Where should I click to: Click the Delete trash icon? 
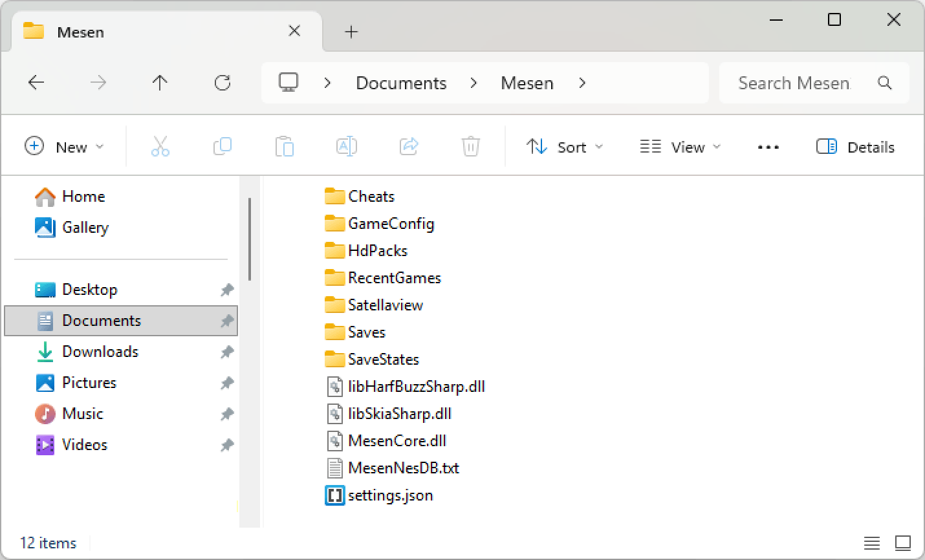click(x=470, y=147)
